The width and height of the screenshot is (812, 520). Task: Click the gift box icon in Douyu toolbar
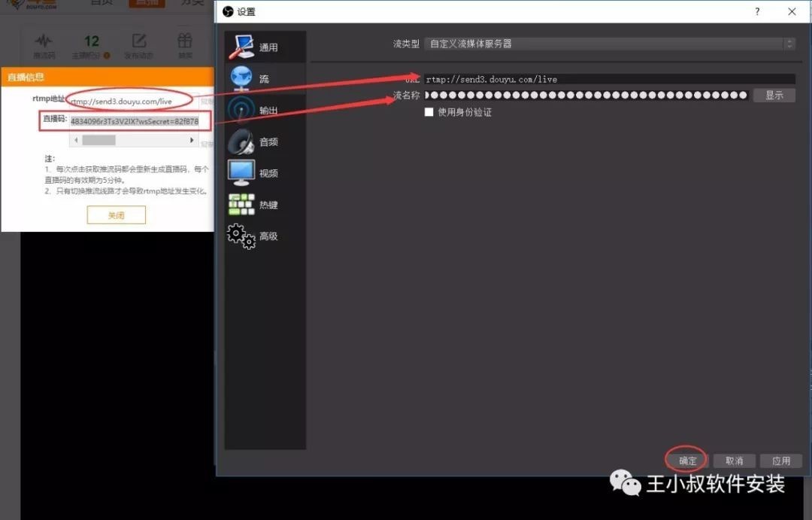(x=185, y=41)
